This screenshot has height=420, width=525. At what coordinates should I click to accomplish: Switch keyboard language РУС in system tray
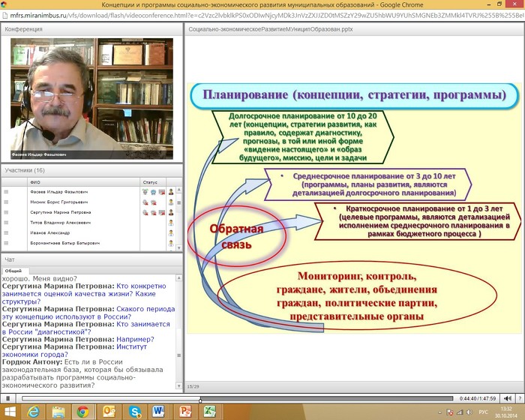483,412
